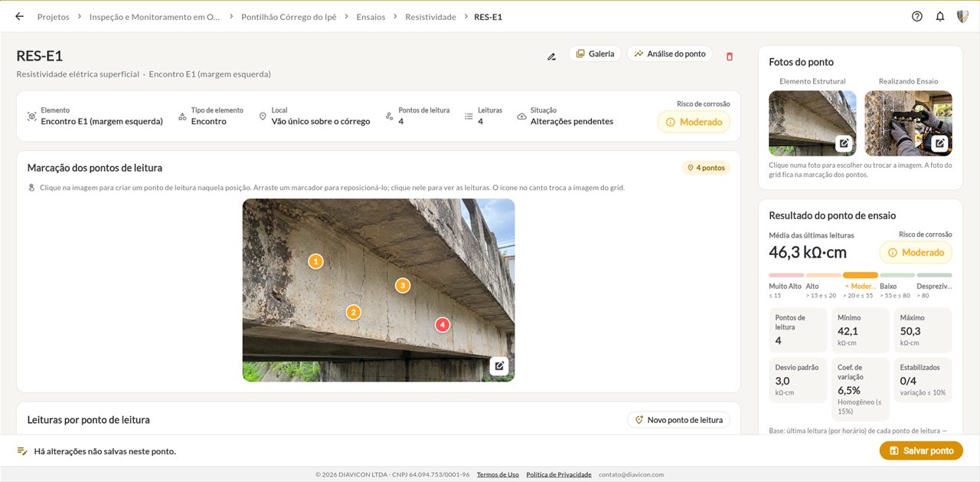Open Termos de Uso link
This screenshot has height=482, width=980.
coord(498,474)
